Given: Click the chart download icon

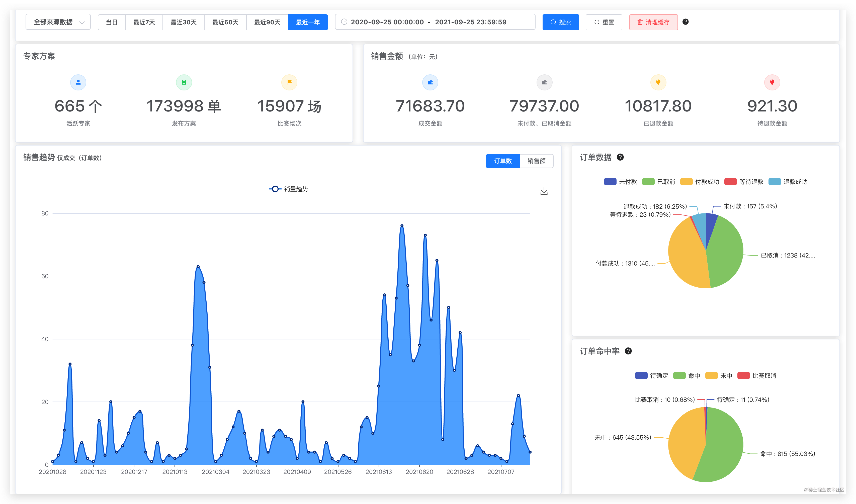Looking at the screenshot, I should 544,191.
